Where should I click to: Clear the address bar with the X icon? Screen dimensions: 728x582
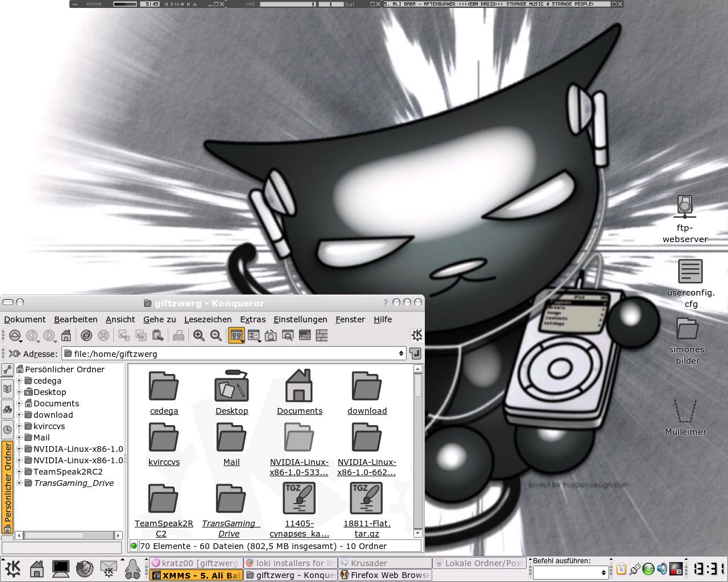[x=14, y=354]
